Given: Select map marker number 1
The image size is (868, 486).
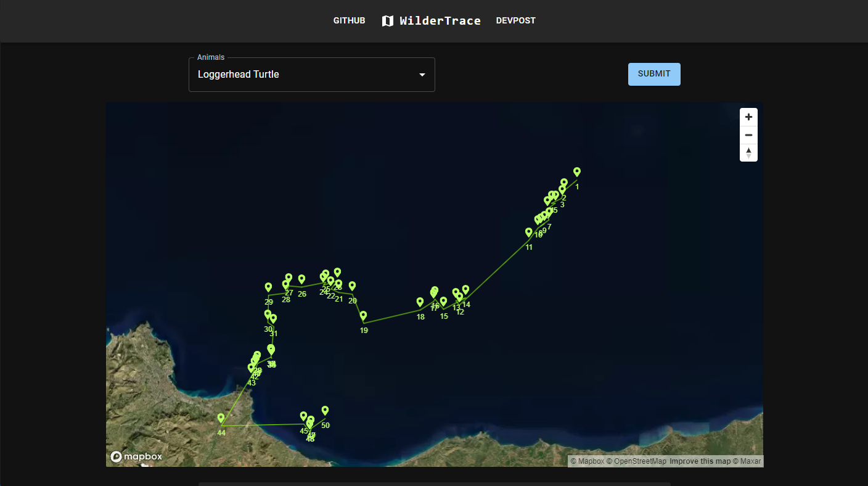Looking at the screenshot, I should [x=577, y=172].
